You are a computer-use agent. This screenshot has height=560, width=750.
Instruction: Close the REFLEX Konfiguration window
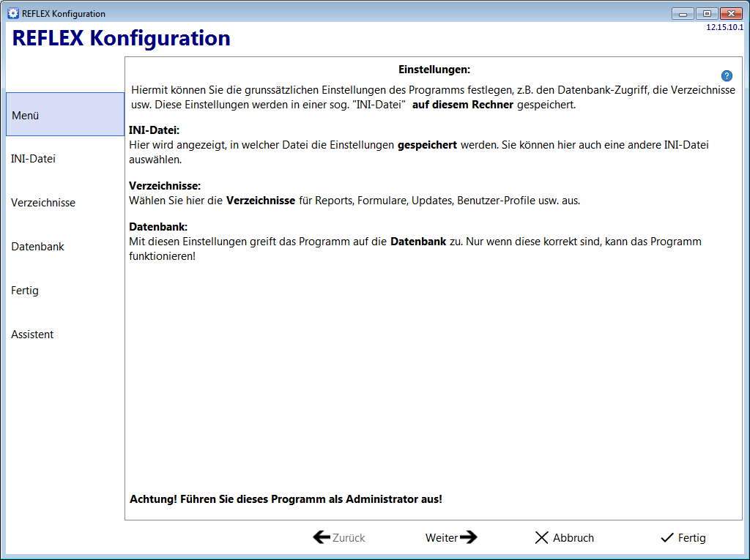(x=731, y=14)
